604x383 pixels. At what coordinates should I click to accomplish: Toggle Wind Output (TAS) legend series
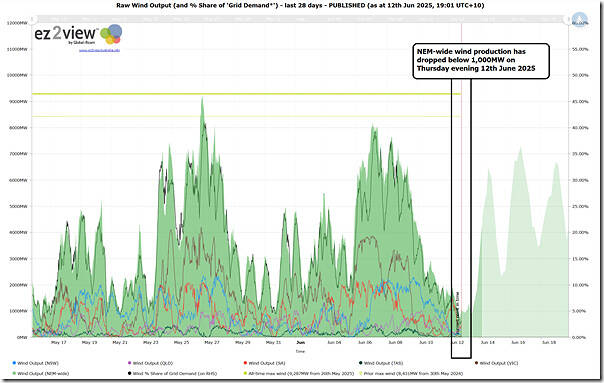(x=381, y=363)
